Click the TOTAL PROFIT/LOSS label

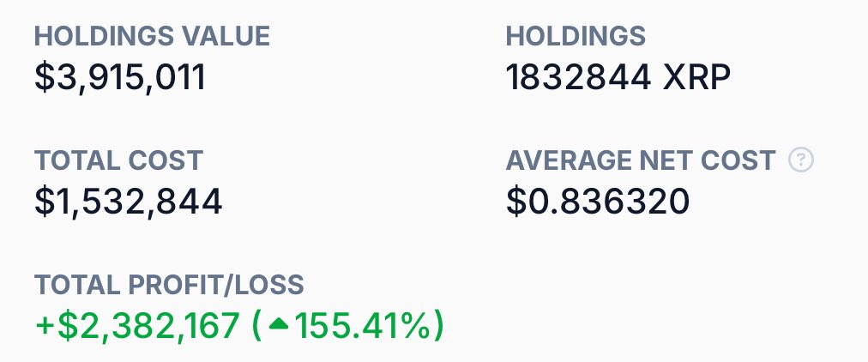[x=169, y=285]
